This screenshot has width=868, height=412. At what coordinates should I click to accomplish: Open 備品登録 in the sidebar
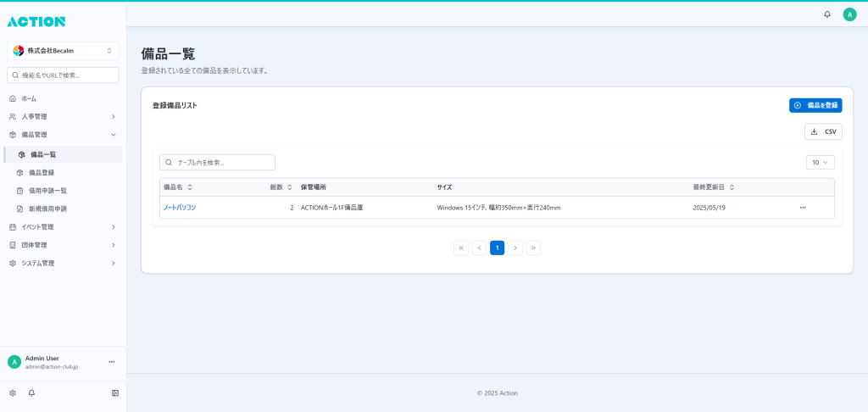(42, 172)
